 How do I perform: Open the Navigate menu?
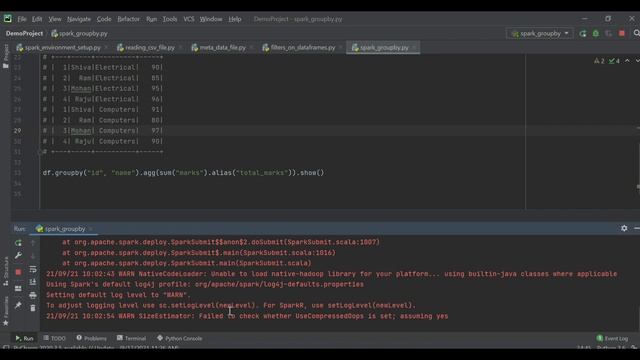[x=79, y=19]
